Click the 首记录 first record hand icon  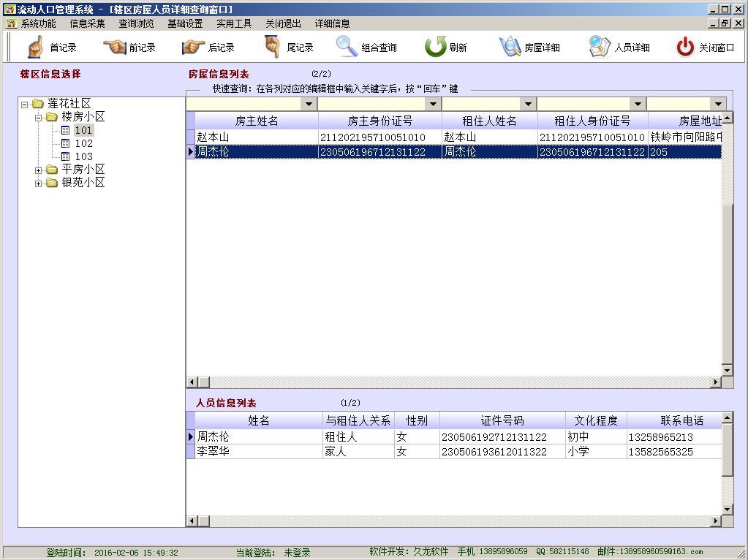coord(35,48)
